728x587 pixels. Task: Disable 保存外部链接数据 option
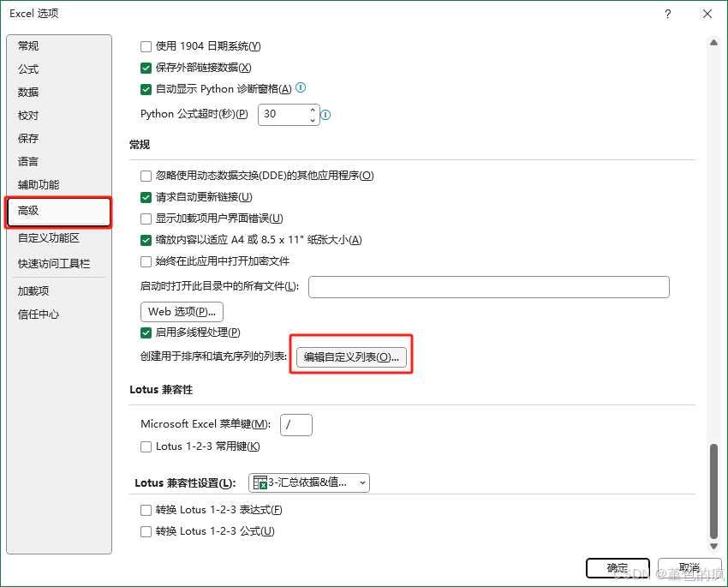click(145, 68)
